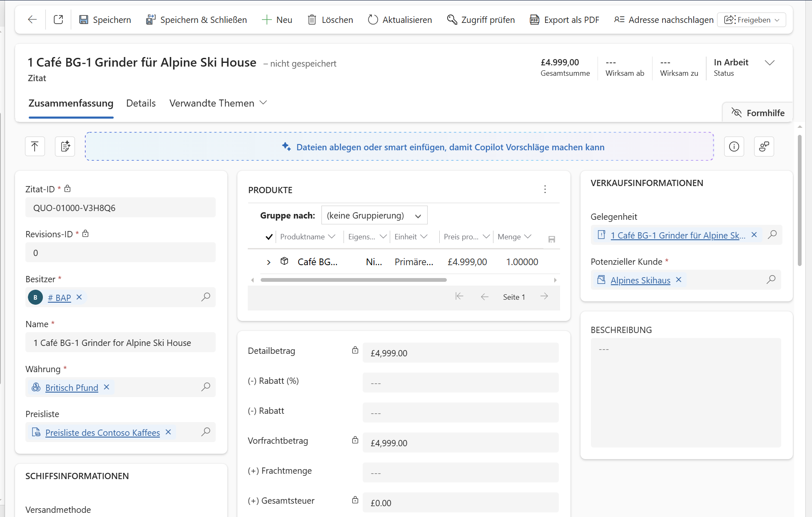
Task: Switch to the Details tab
Action: click(x=141, y=103)
